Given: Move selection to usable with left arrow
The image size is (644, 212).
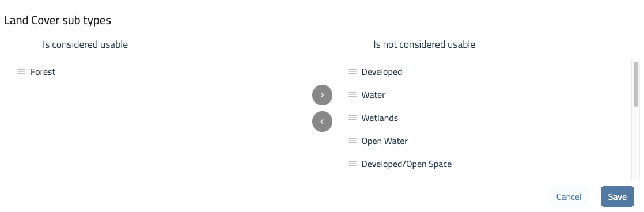Looking at the screenshot, I should 322,122.
